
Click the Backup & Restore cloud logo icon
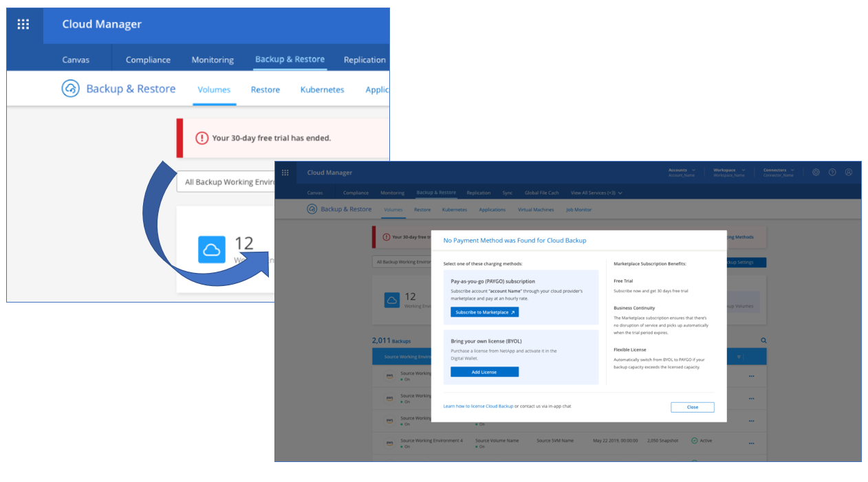(312, 210)
